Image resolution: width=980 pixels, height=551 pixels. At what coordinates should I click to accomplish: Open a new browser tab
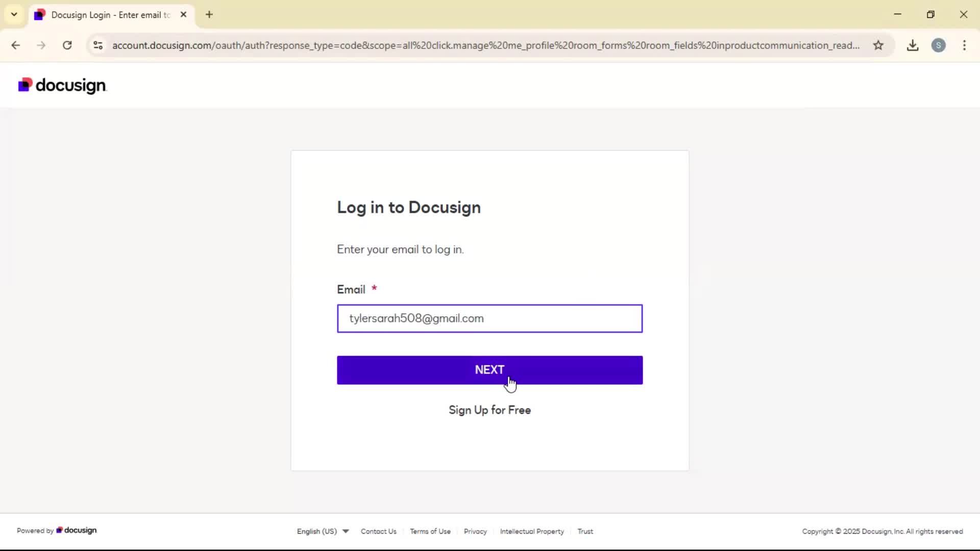(209, 15)
